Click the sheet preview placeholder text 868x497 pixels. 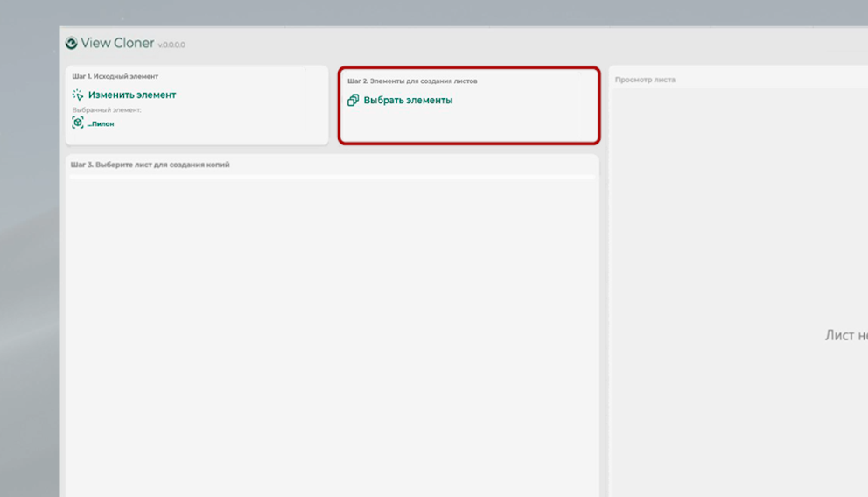[x=845, y=335]
